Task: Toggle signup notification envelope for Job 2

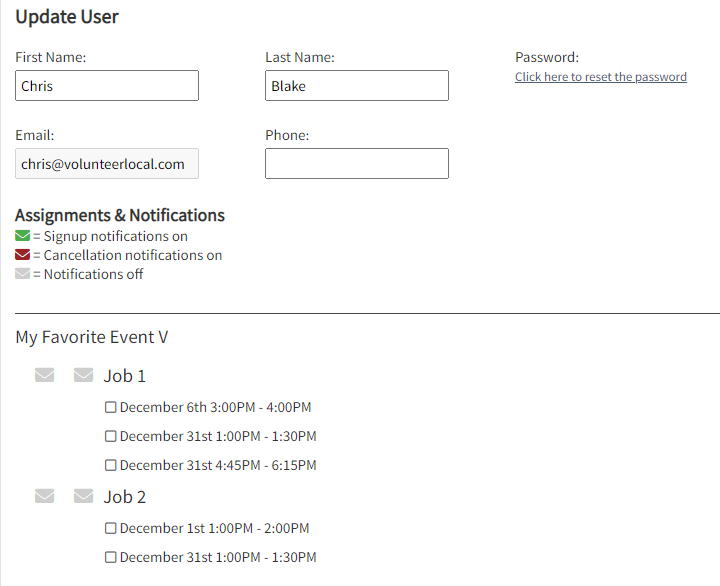Action: pyautogui.click(x=45, y=496)
